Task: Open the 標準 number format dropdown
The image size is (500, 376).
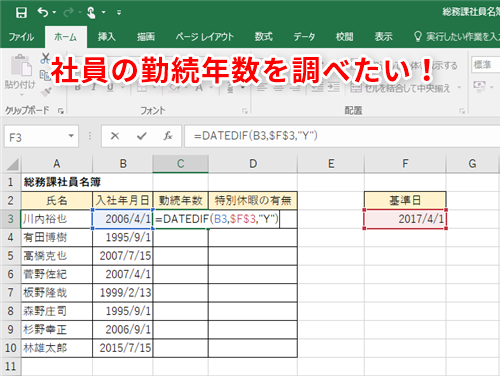Action: coord(486,64)
